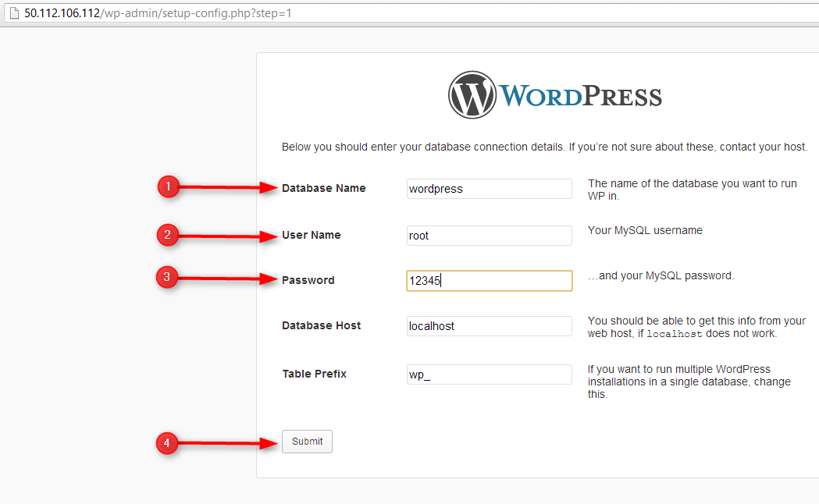Click the Database Name input field
The width and height of the screenshot is (819, 504).
click(490, 189)
